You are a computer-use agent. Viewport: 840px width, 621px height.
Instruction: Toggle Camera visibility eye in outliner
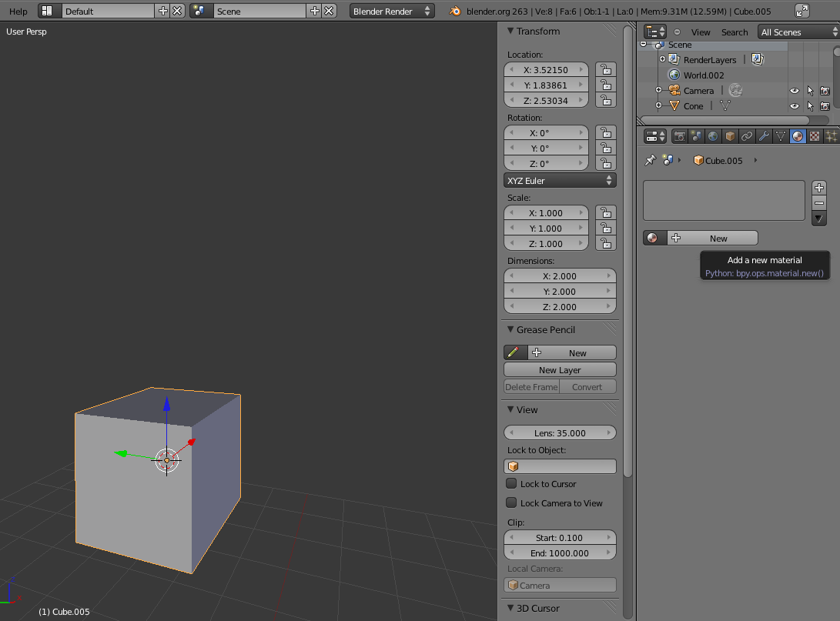click(795, 91)
